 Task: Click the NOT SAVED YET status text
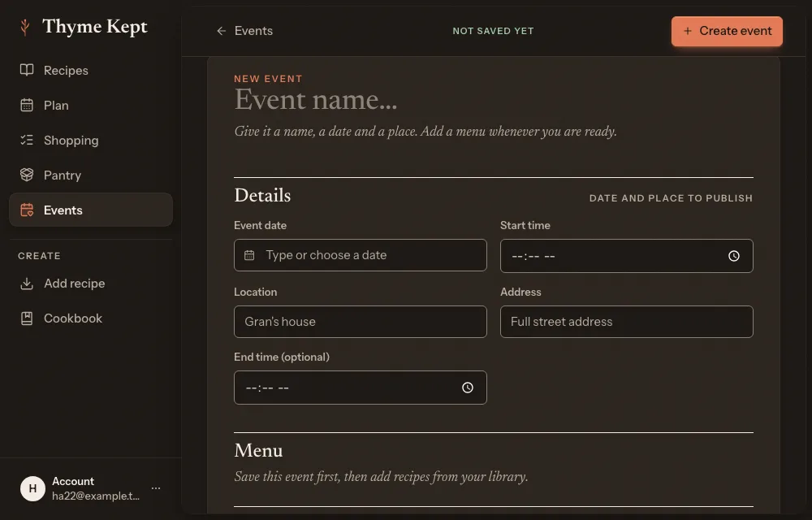493,31
